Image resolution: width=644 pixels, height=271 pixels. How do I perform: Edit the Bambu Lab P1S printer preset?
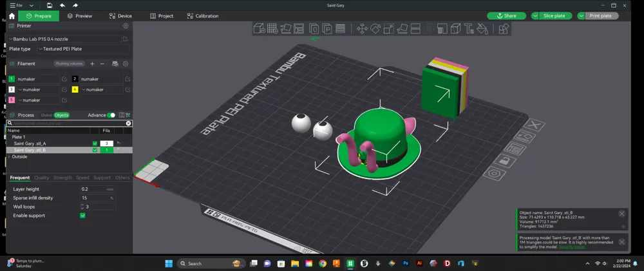pyautogui.click(x=126, y=39)
